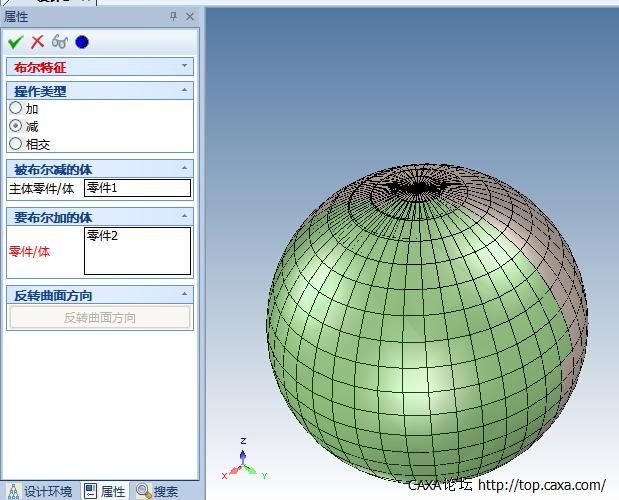Switch to the 设计环境 tab
Image resolution: width=619 pixels, height=500 pixels.
tap(40, 491)
